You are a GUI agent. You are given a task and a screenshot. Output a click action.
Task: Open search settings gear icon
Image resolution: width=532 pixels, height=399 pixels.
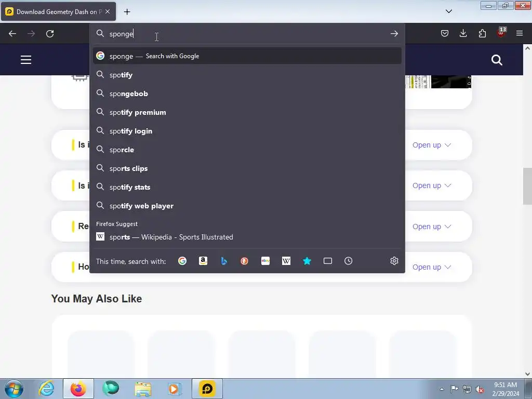394,261
